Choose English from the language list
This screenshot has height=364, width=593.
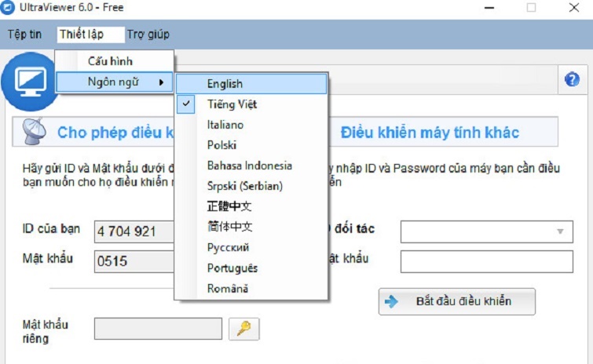pyautogui.click(x=225, y=84)
